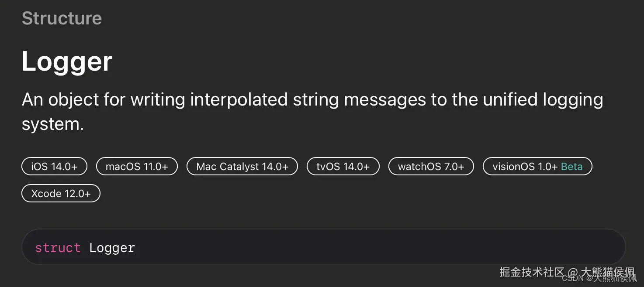Select the iOS 14.0+ availability badge
This screenshot has height=287, width=644.
(54, 167)
